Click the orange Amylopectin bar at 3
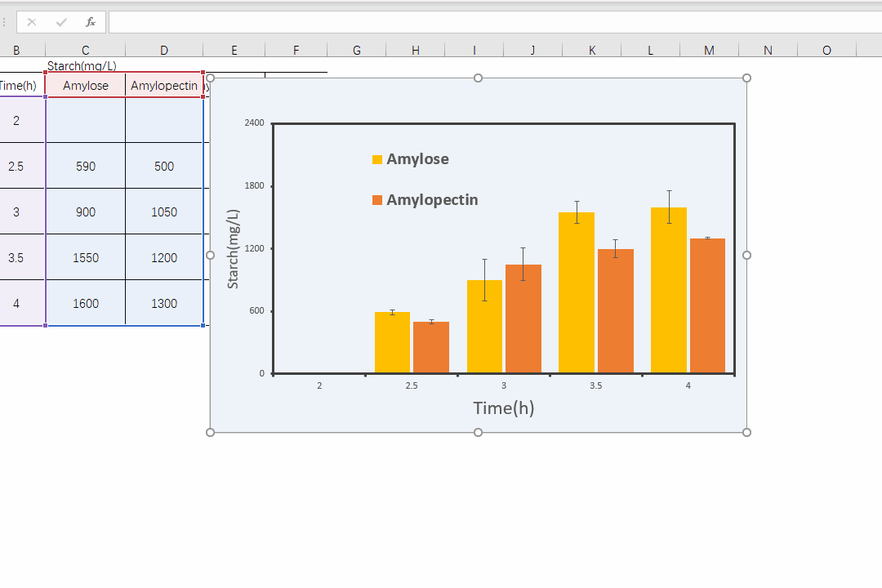 click(x=523, y=318)
